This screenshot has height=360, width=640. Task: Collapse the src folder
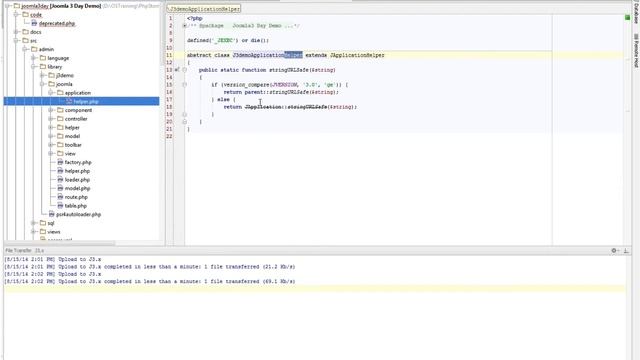coord(16,40)
